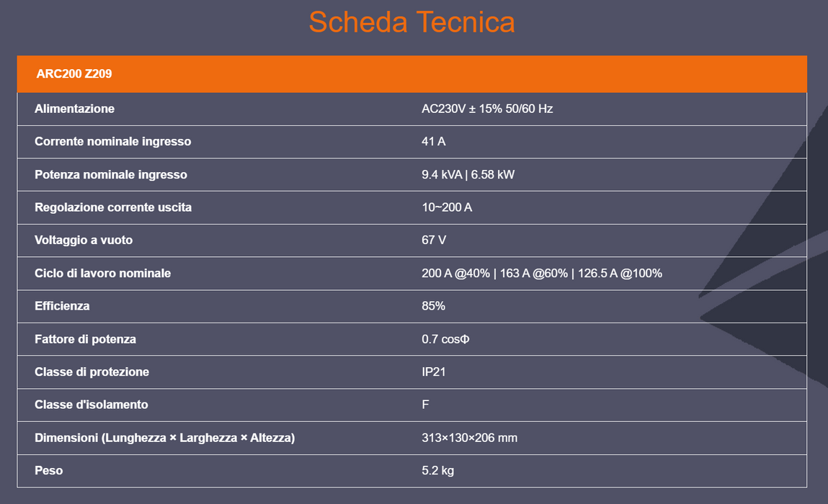Select the ARC200 Z209 orange header

412,74
